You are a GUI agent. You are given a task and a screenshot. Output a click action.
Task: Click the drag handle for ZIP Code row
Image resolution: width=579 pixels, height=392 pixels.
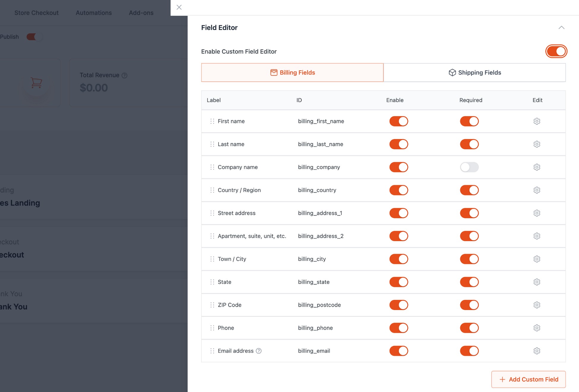[x=212, y=305]
